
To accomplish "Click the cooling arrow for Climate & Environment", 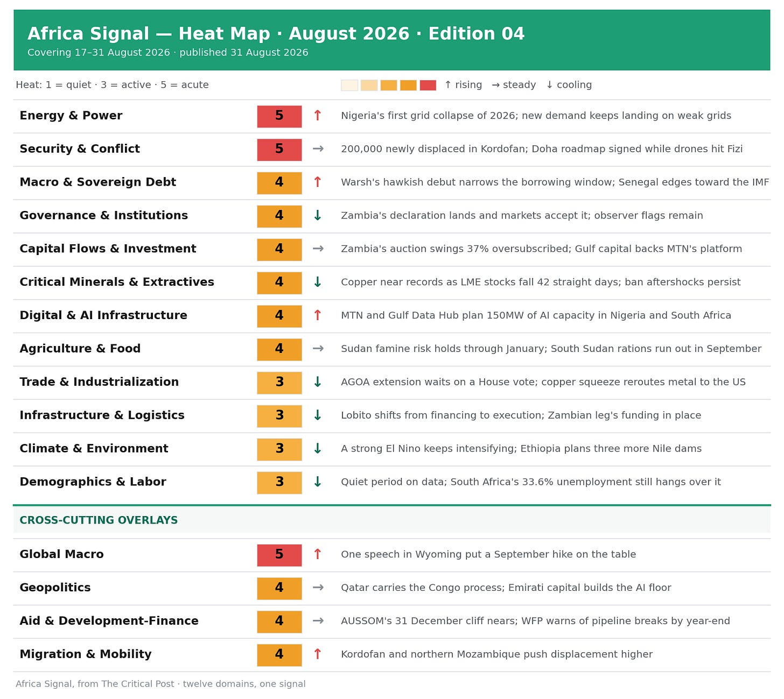I will [318, 449].
